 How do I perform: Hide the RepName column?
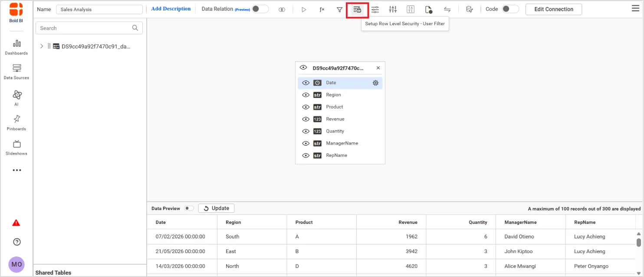[306, 155]
